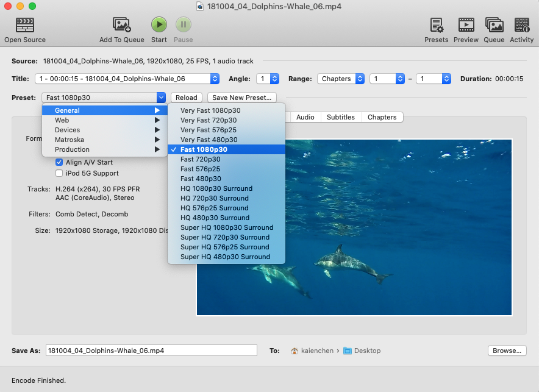The image size is (539, 392).
Task: Click the Comb Detect, Decomb filters text
Action: 92,214
